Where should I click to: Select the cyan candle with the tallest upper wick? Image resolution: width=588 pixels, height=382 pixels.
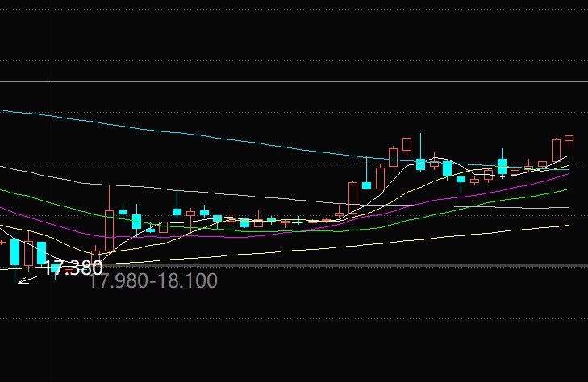420,164
